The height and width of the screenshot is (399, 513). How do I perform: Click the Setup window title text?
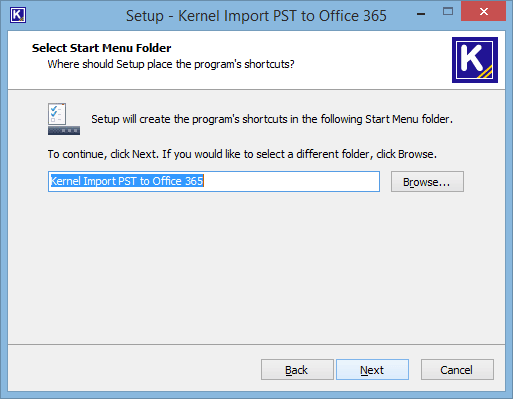click(x=256, y=16)
